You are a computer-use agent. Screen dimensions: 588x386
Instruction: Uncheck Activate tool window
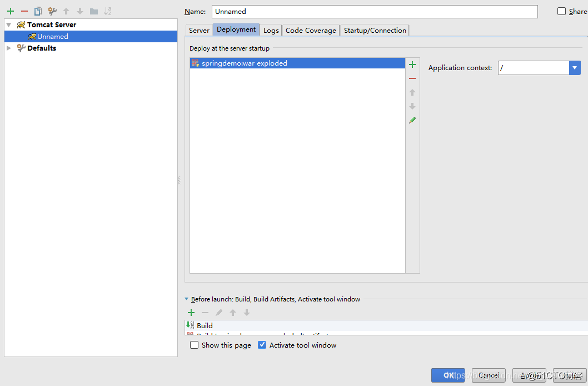coord(262,345)
